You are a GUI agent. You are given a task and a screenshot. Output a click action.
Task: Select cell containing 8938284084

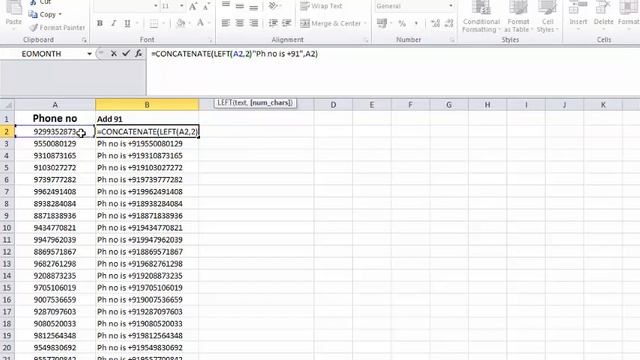pyautogui.click(x=55, y=204)
